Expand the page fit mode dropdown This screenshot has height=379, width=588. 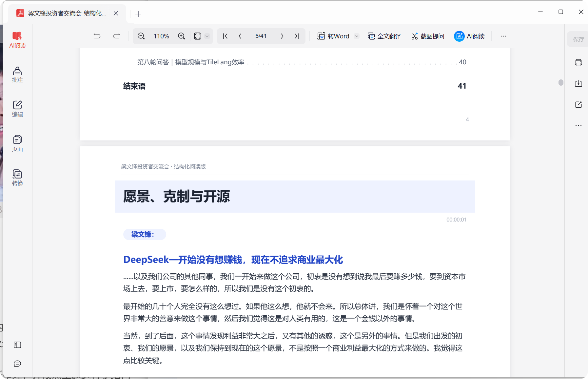coord(207,36)
